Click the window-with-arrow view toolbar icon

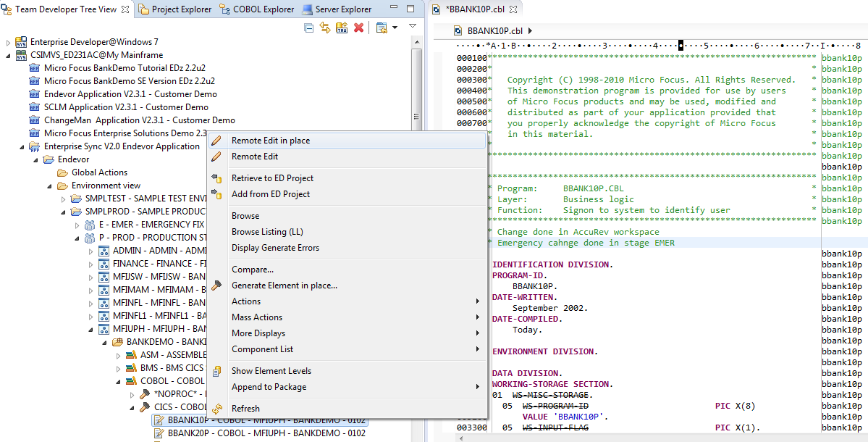tap(381, 28)
